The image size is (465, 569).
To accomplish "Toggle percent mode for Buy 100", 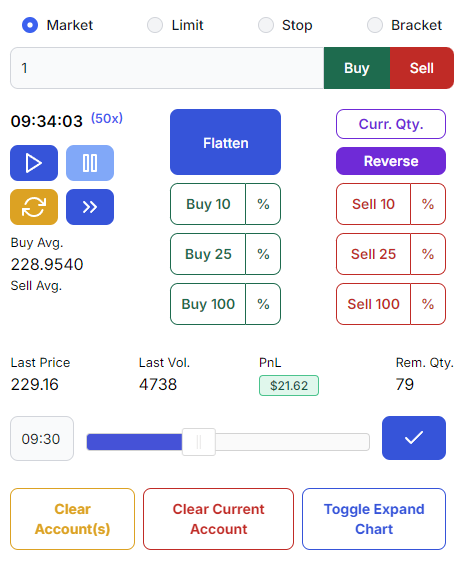I will pos(263,304).
